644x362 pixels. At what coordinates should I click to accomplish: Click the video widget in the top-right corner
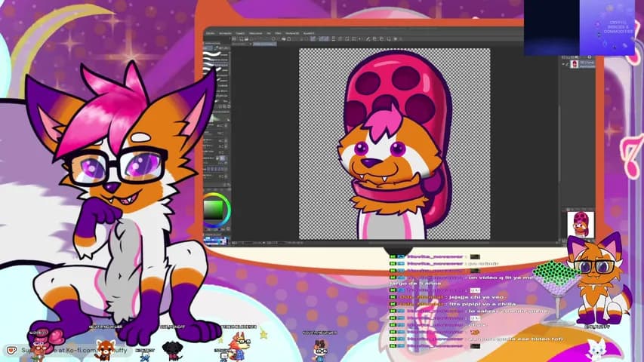click(x=579, y=27)
